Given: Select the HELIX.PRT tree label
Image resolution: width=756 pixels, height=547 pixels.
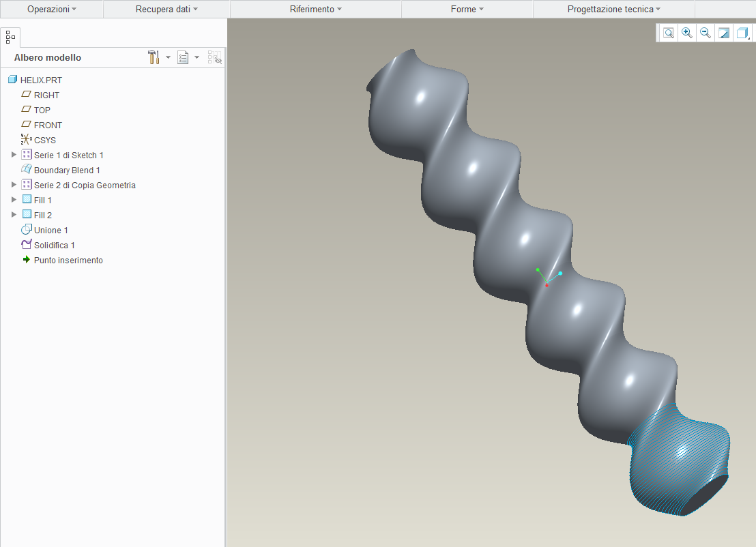Looking at the screenshot, I should point(41,80).
